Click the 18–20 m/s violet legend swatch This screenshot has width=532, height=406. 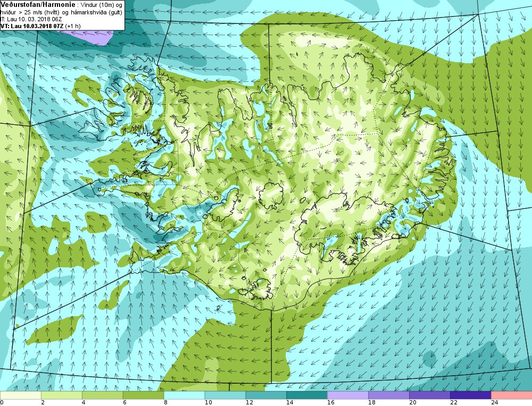coord(389,395)
